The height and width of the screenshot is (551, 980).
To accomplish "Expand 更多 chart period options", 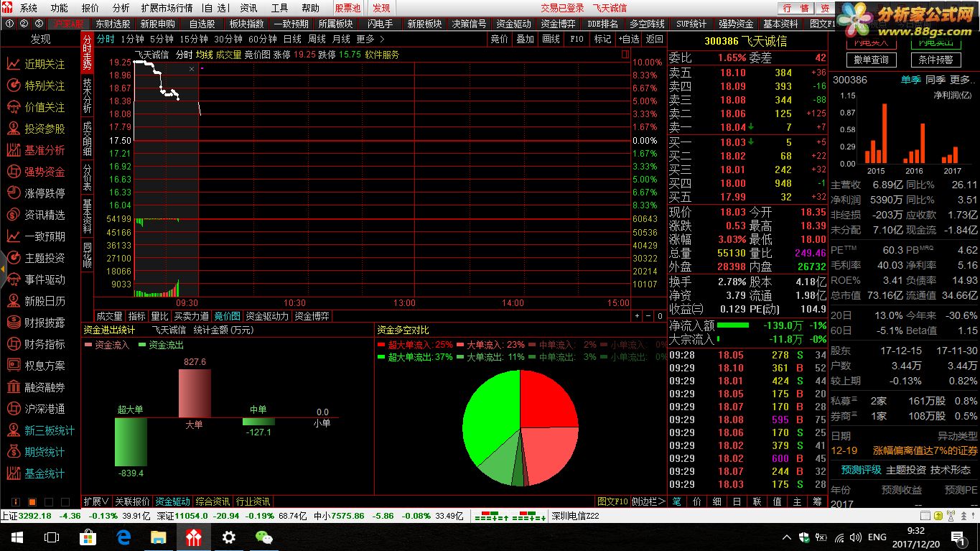I will [370, 39].
